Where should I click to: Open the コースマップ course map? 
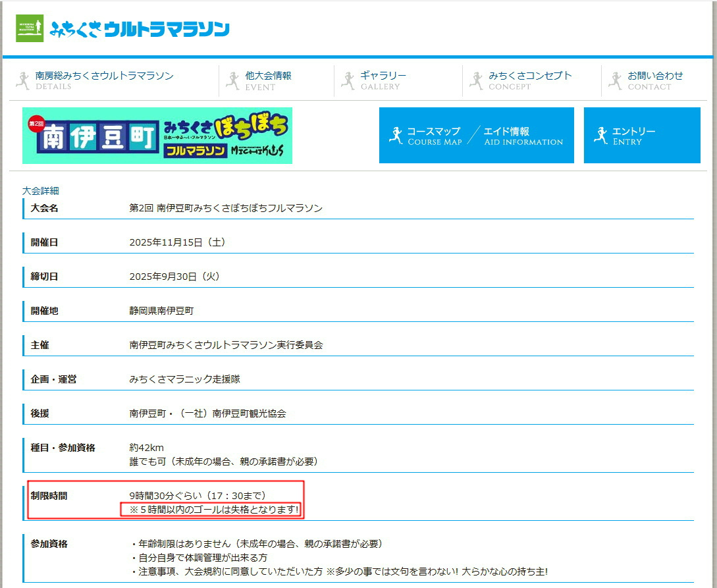[434, 136]
